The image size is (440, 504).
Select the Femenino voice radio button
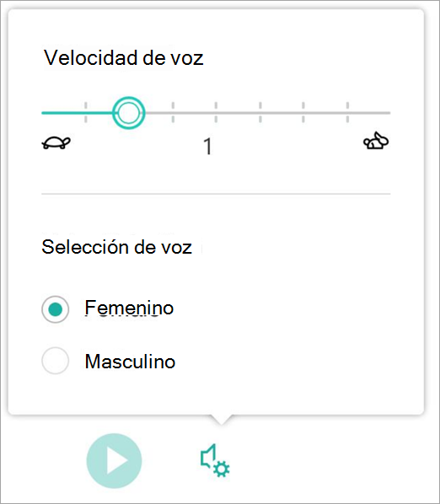coord(56,309)
